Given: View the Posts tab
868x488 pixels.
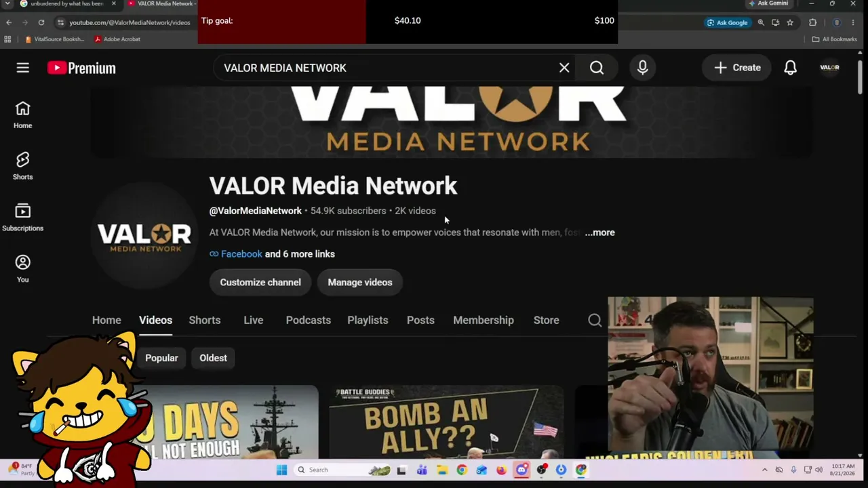Looking at the screenshot, I should pyautogui.click(x=420, y=320).
